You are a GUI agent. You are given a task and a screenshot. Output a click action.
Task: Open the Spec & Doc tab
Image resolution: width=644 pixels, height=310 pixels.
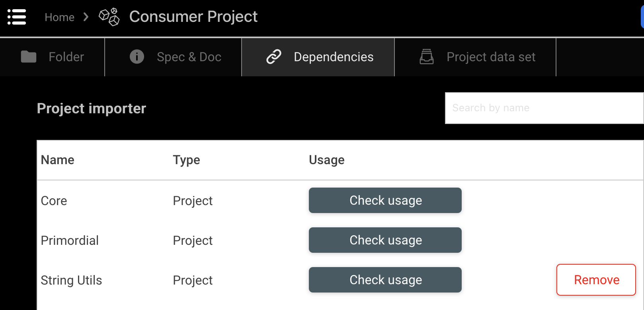pyautogui.click(x=173, y=57)
